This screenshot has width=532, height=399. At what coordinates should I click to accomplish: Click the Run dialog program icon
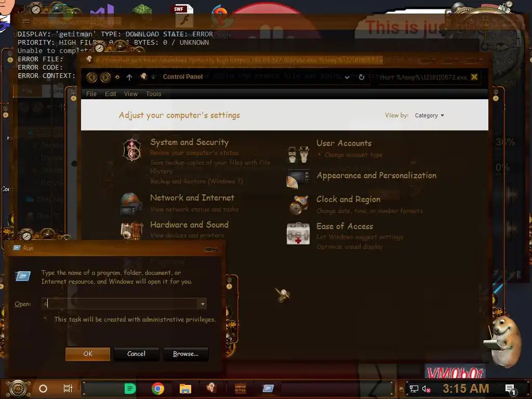click(x=23, y=276)
